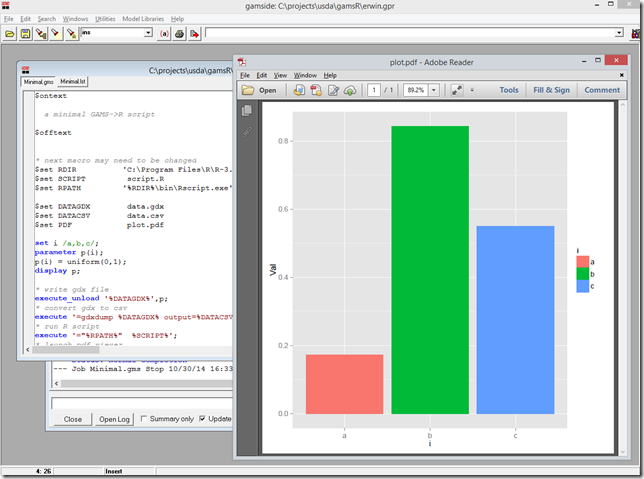The height and width of the screenshot is (479, 644).
Task: Click the Adobe Reader PDF icon in title bar
Action: [x=242, y=62]
